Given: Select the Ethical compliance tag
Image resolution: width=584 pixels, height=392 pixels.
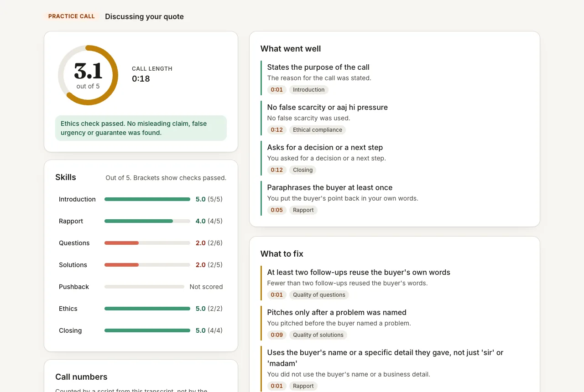Looking at the screenshot, I should [318, 130].
